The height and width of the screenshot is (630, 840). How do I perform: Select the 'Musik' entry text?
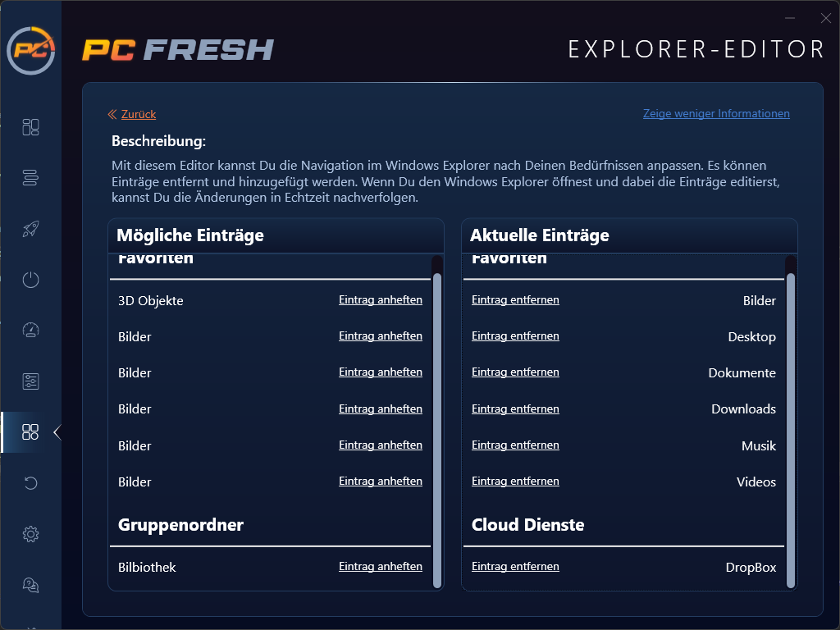[759, 445]
